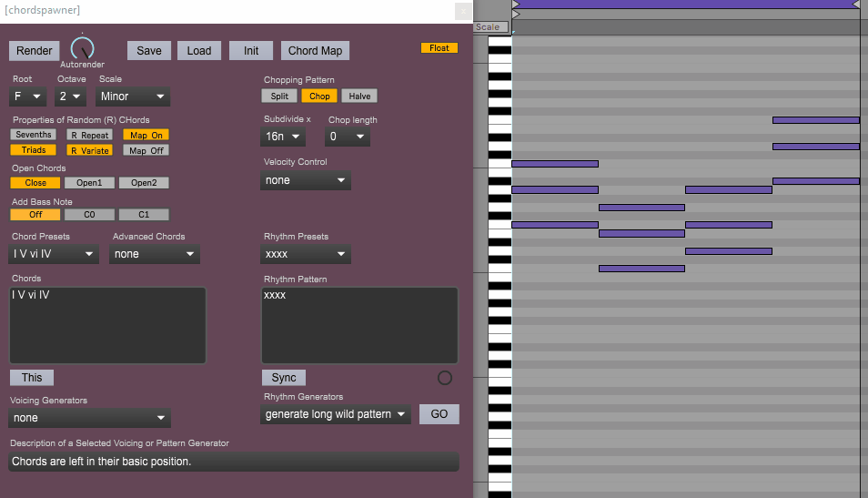This screenshot has width=868, height=498.
Task: Click the GO button
Action: coord(439,414)
